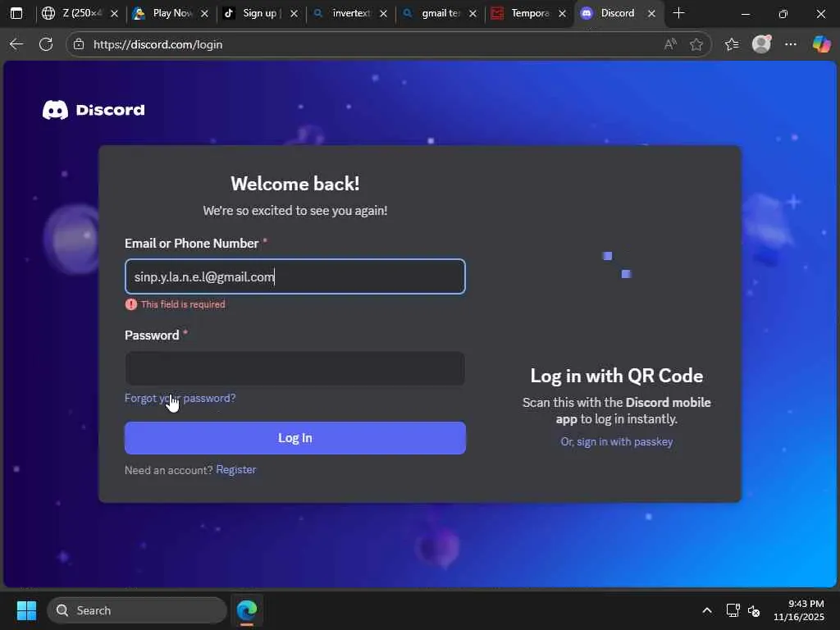840x630 pixels.
Task: Click the loading QR code area
Action: (617, 265)
